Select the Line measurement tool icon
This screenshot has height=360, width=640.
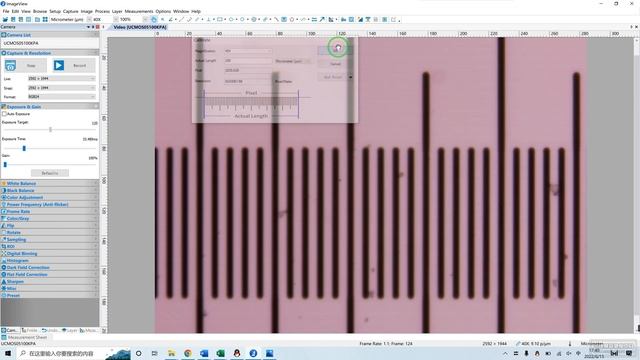[x=181, y=20]
